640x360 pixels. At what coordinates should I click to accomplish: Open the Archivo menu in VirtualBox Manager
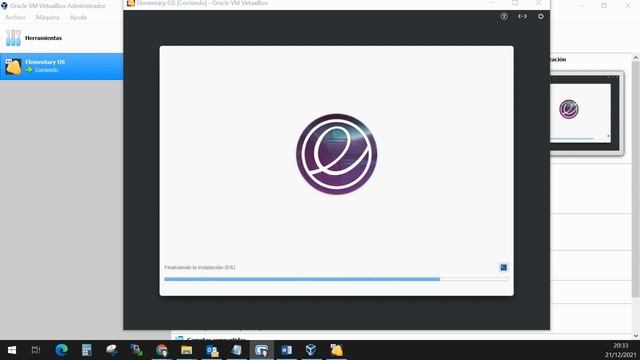[x=15, y=17]
